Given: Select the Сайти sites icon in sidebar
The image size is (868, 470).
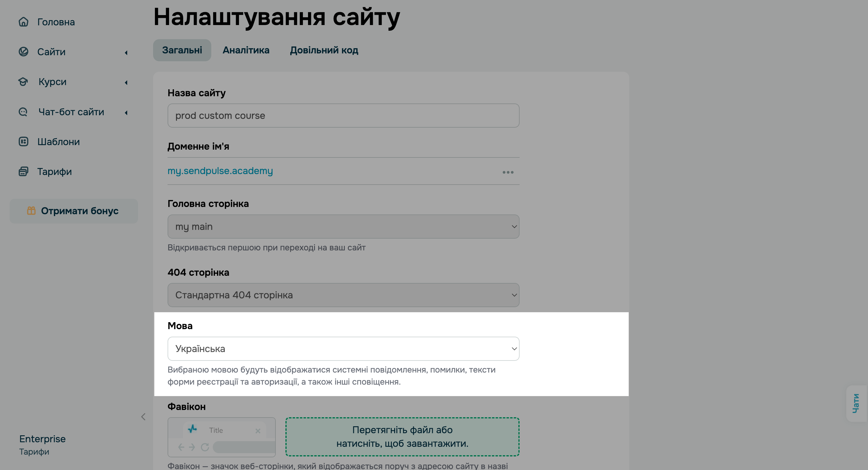Looking at the screenshot, I should click(x=23, y=51).
